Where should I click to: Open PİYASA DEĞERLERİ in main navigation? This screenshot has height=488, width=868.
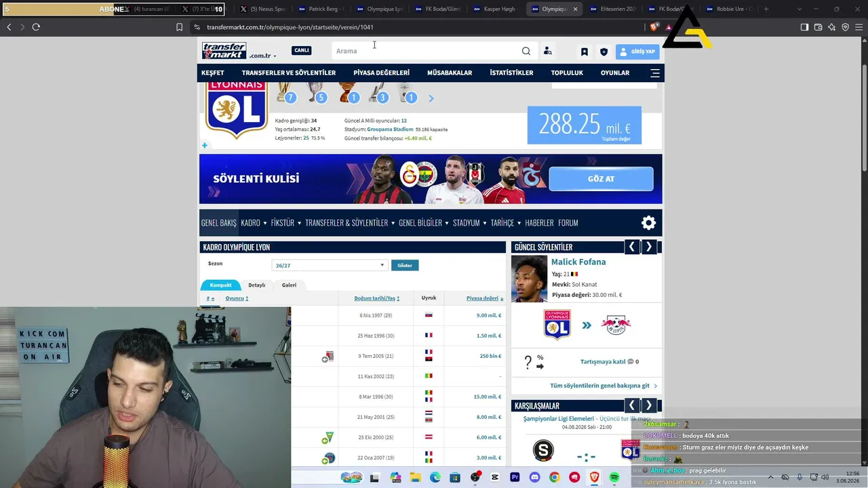[x=381, y=73]
